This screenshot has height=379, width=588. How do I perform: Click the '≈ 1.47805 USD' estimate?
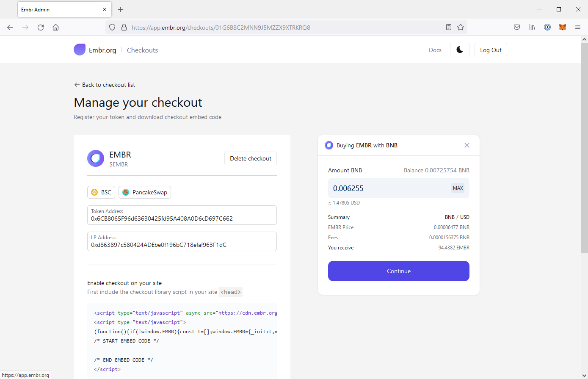[x=344, y=203]
